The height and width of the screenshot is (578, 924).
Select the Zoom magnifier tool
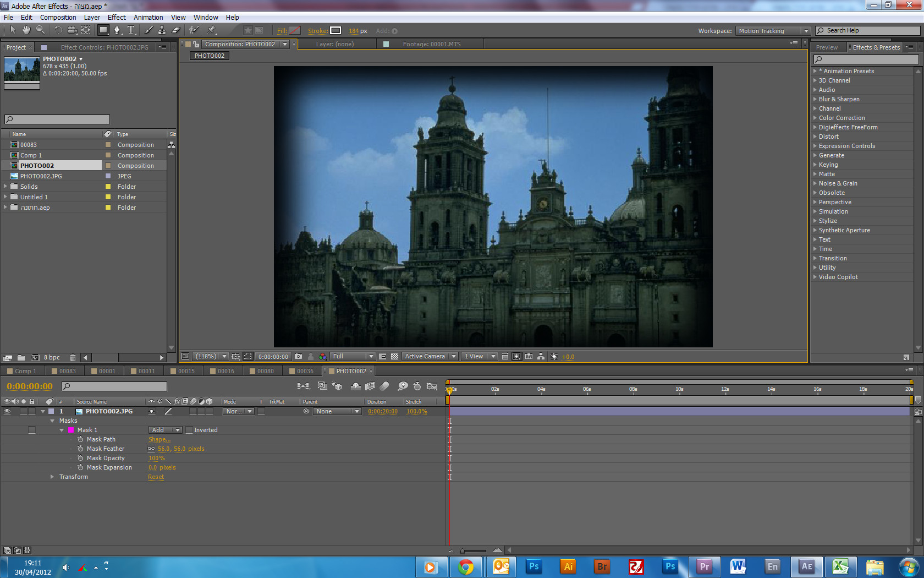coord(40,30)
